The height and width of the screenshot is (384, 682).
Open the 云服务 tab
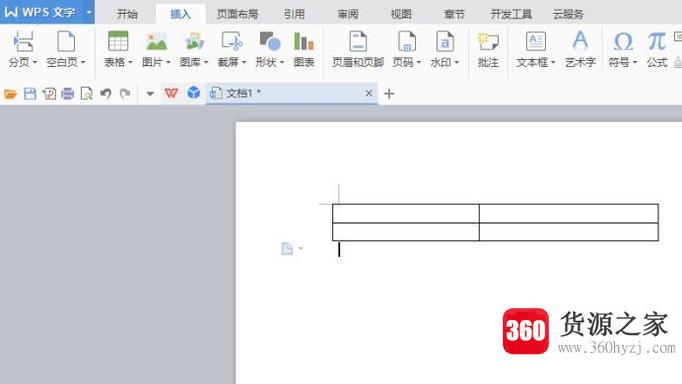coord(568,14)
